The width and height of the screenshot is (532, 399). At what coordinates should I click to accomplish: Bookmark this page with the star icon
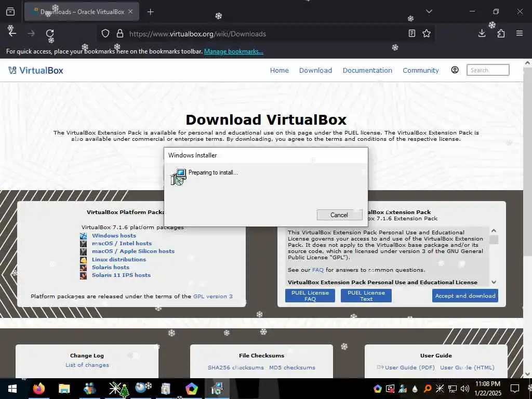(427, 33)
